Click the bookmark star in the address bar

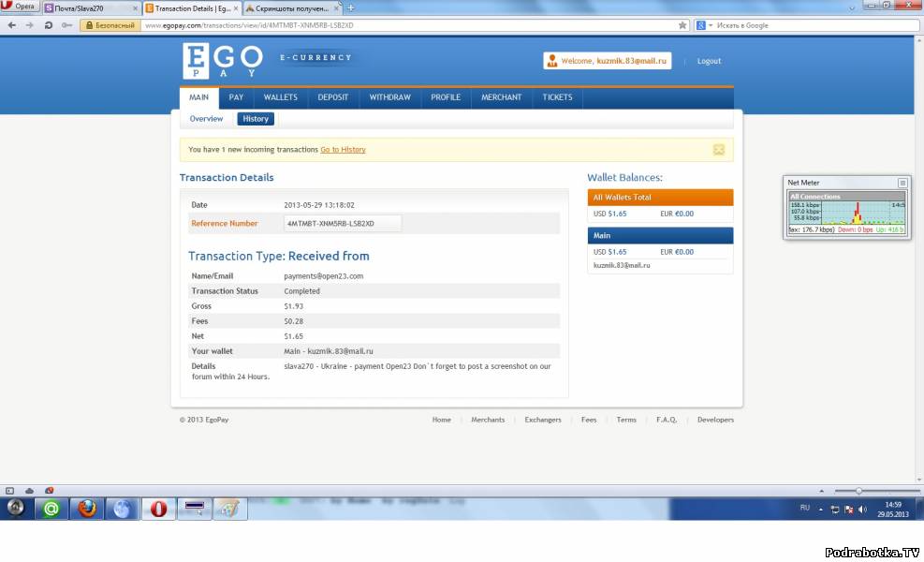click(x=682, y=25)
